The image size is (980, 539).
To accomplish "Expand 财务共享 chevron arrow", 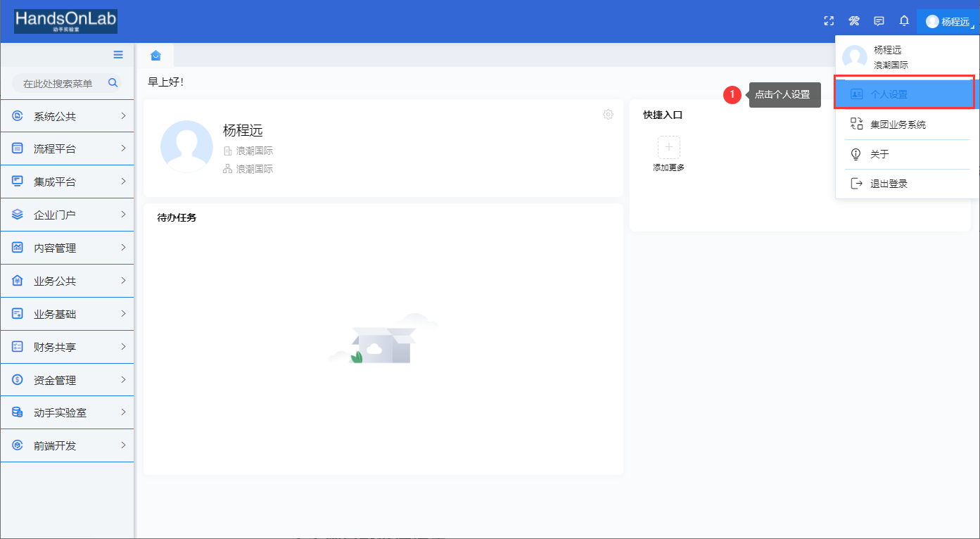I will coord(123,346).
